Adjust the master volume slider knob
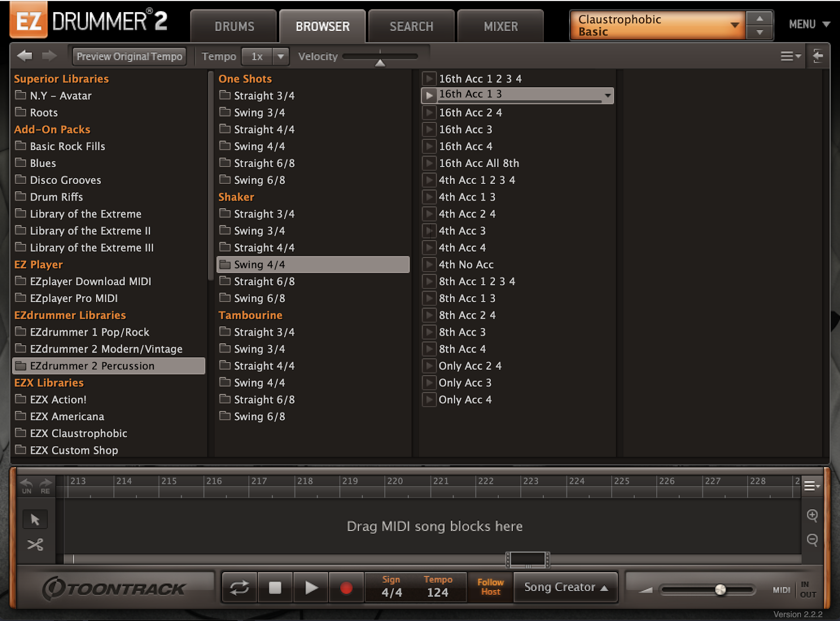The image size is (840, 621). click(720, 589)
